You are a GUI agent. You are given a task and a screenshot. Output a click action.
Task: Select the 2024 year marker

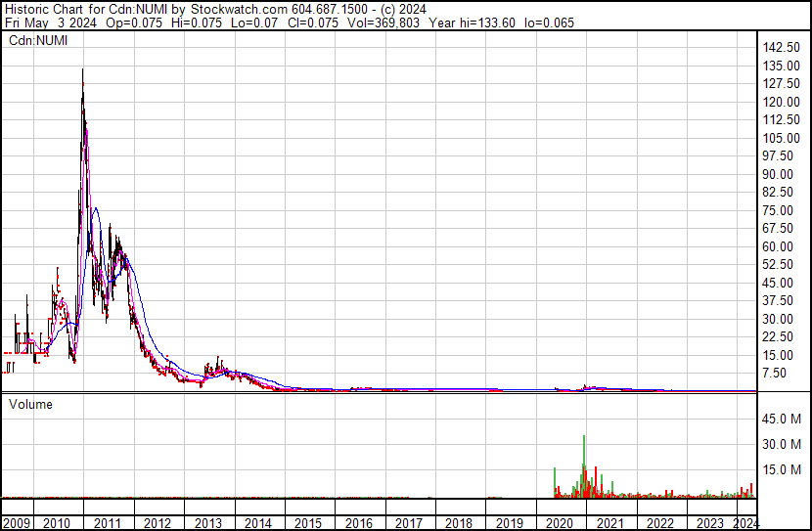(745, 522)
